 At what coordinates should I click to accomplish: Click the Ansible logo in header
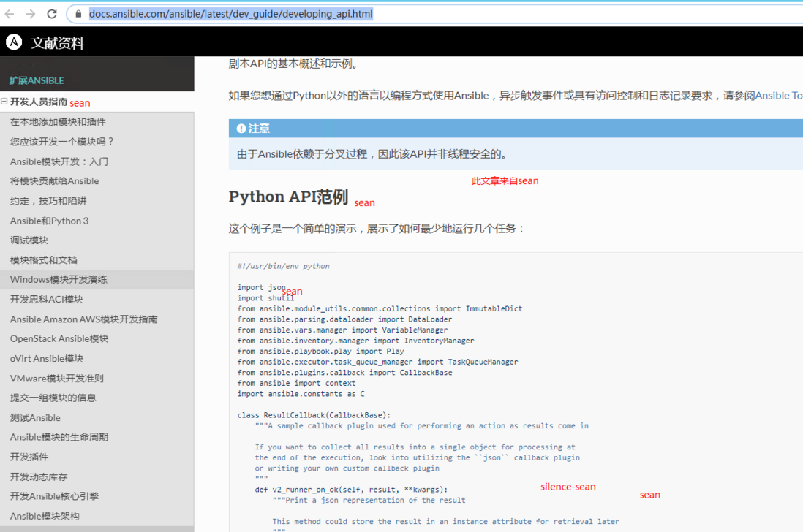[x=14, y=42]
